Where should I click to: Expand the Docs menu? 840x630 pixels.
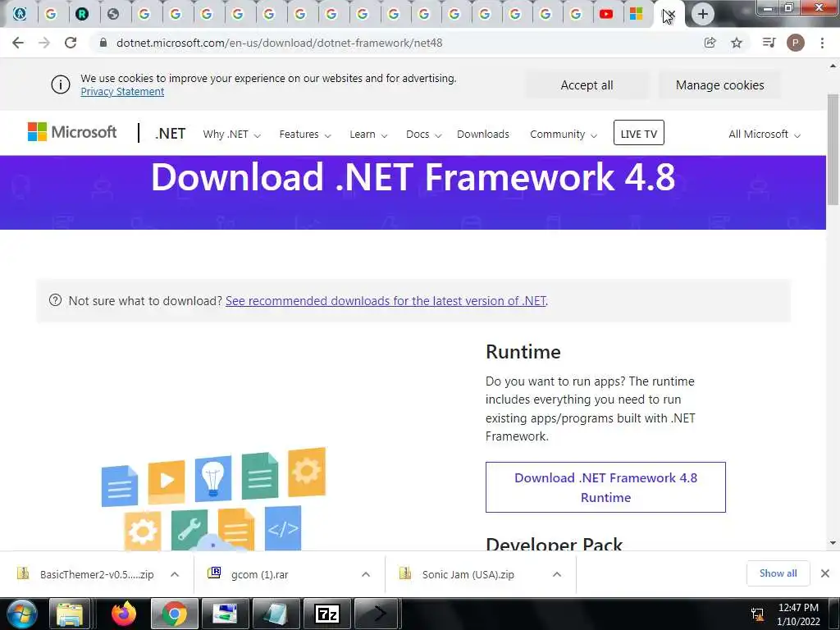tap(423, 134)
